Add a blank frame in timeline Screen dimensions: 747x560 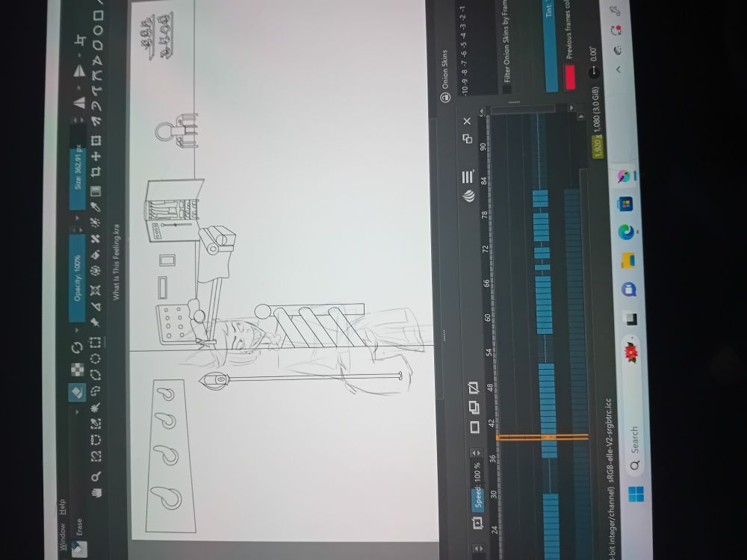click(x=475, y=427)
